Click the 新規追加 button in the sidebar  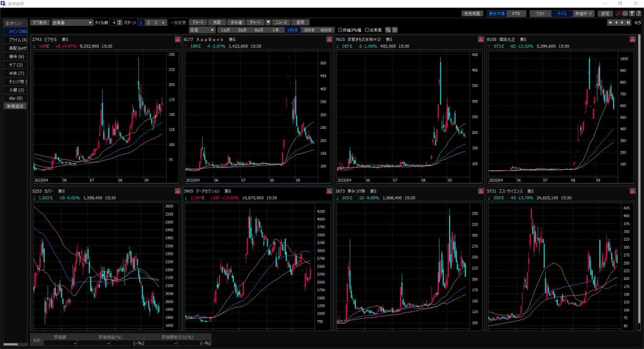[x=16, y=106]
